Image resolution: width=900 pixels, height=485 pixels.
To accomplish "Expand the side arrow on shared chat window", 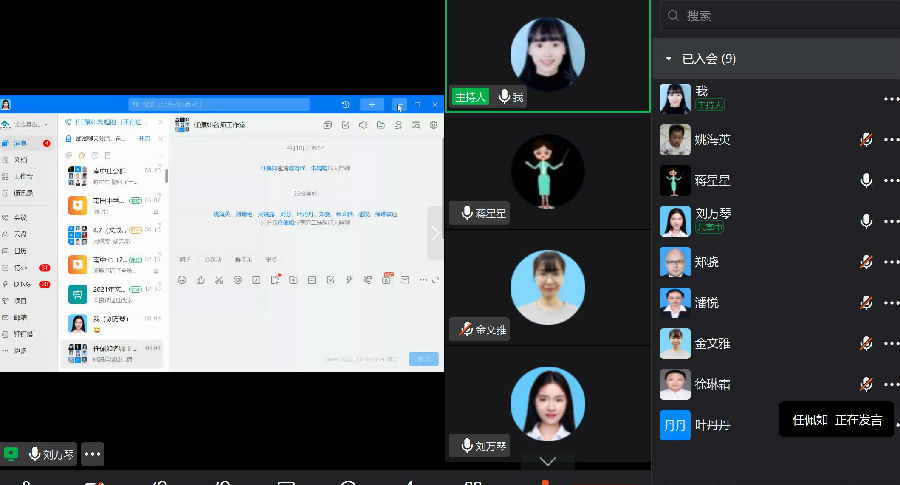I will pos(435,233).
